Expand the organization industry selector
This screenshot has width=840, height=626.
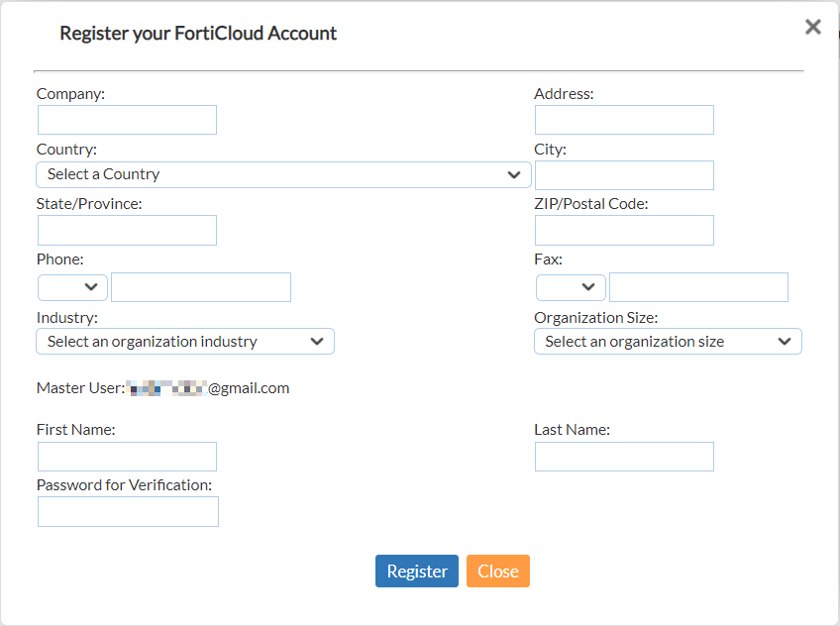point(185,341)
